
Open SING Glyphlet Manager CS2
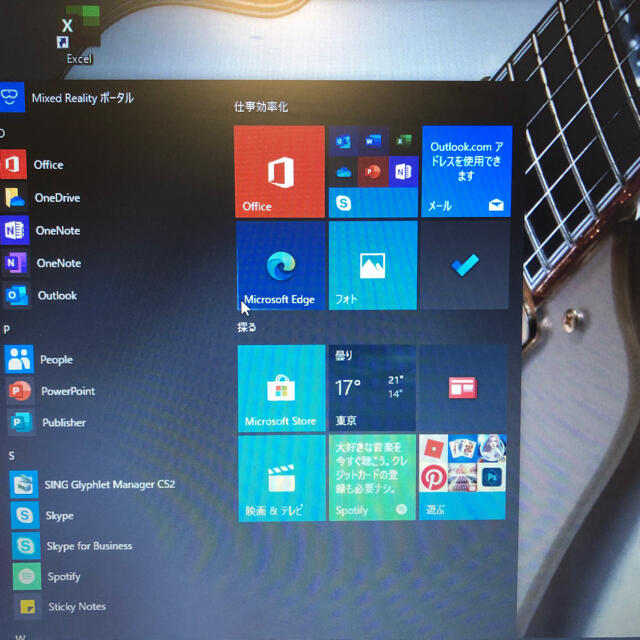tap(93, 484)
